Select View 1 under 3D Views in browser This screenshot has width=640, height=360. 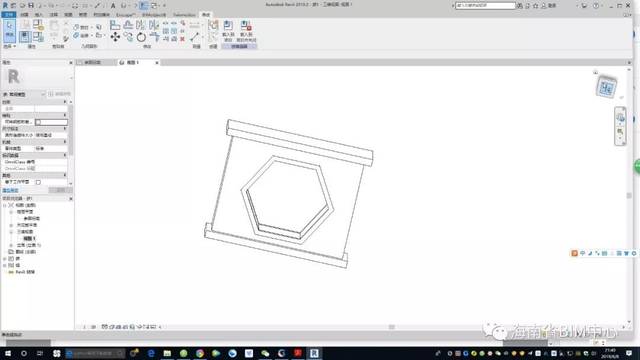tap(29, 238)
